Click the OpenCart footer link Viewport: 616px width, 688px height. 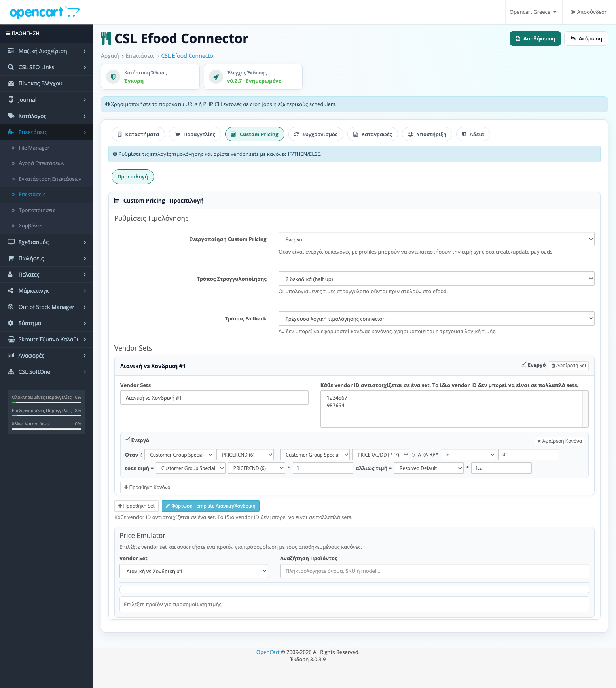coord(268,652)
